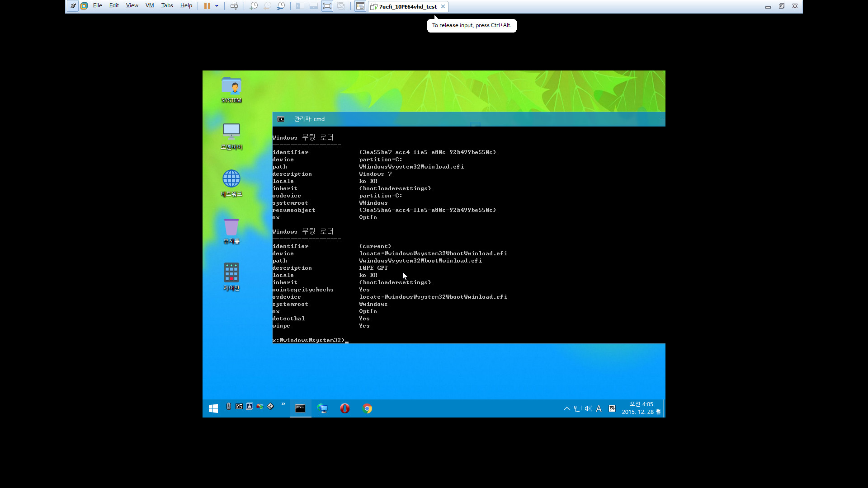Toggle the thumbnail bar icon
This screenshot has height=488, width=868.
point(313,6)
